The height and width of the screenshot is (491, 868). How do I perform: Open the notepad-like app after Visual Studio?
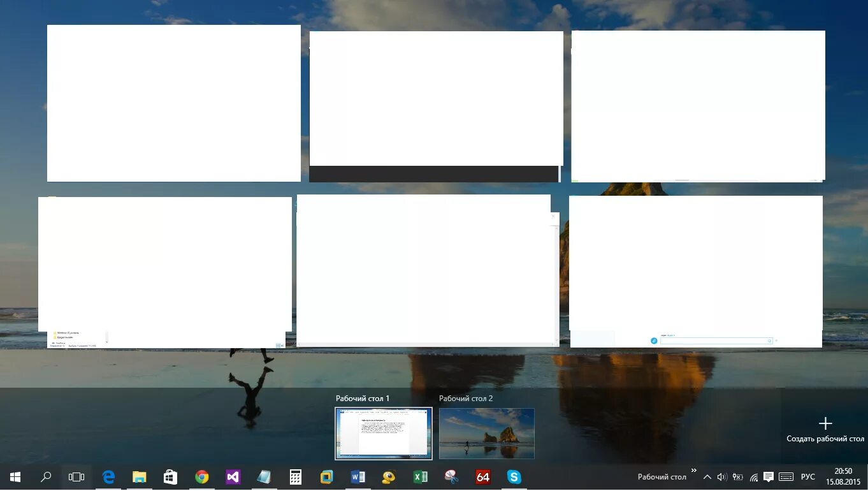point(264,476)
